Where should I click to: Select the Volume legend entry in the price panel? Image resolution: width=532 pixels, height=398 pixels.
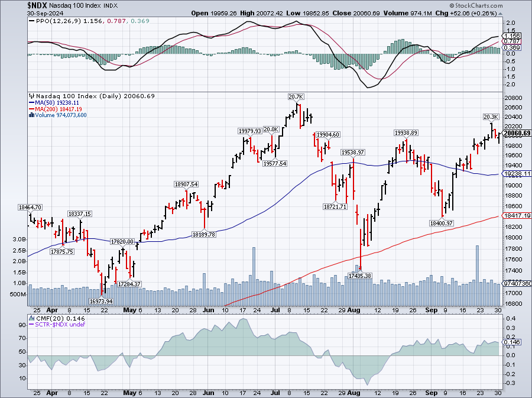58,115
